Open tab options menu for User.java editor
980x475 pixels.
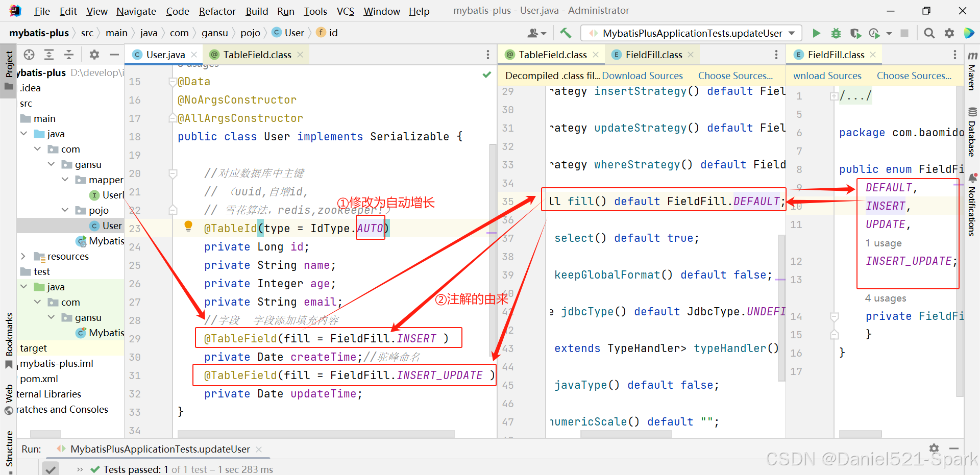(488, 55)
